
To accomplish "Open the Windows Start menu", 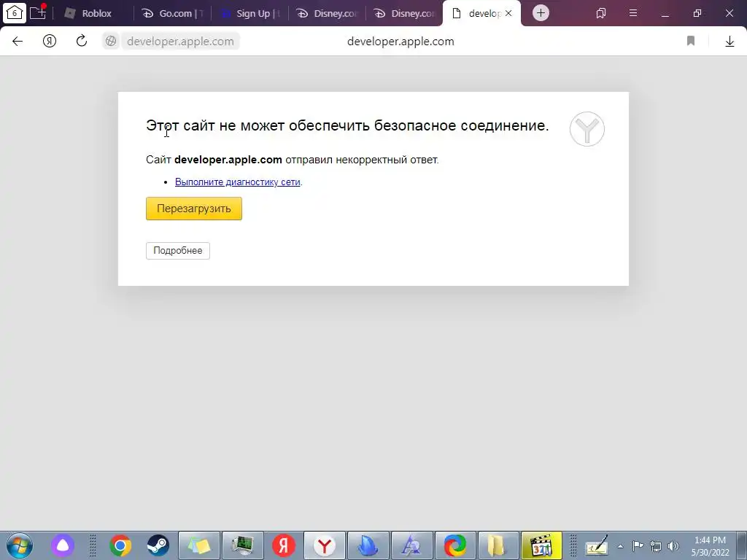I will click(x=20, y=545).
